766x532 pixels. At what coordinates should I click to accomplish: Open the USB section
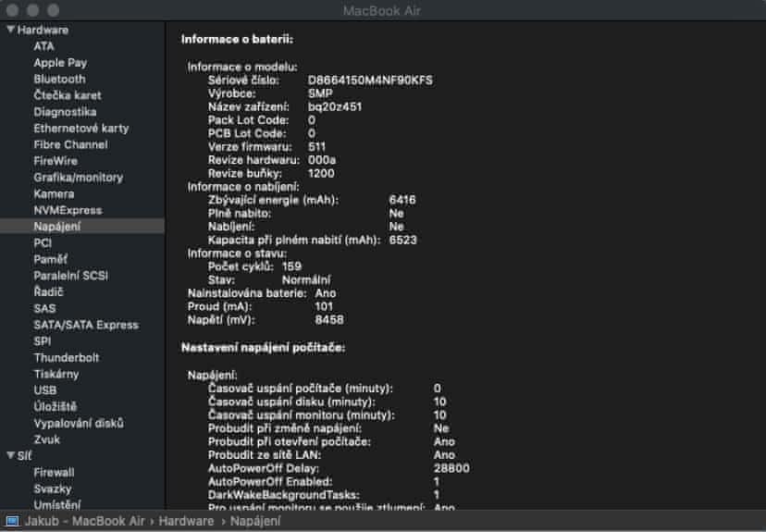pos(45,390)
